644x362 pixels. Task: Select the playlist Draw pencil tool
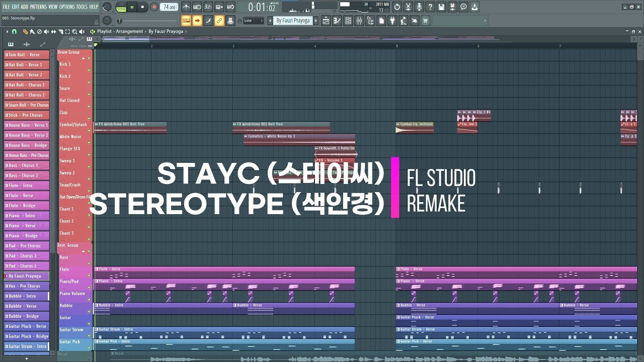pyautogui.click(x=26, y=32)
